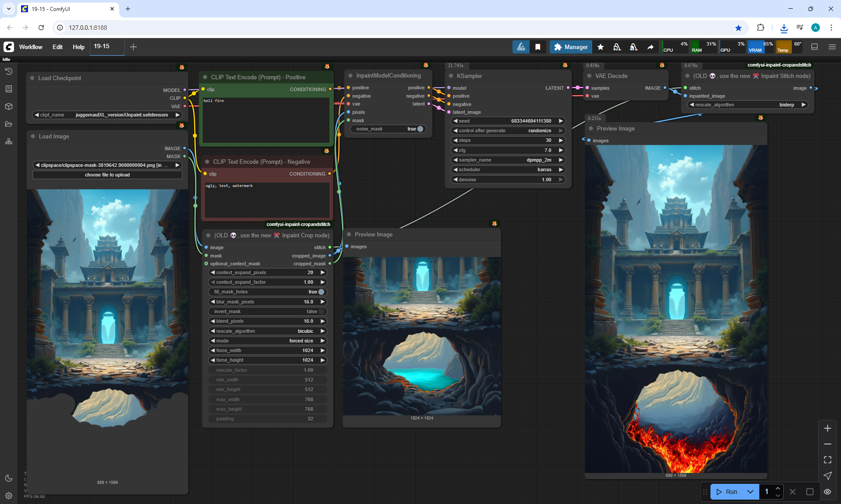Screen dimensions: 841x504
Task: Open the Edit menu
Action: tap(57, 47)
